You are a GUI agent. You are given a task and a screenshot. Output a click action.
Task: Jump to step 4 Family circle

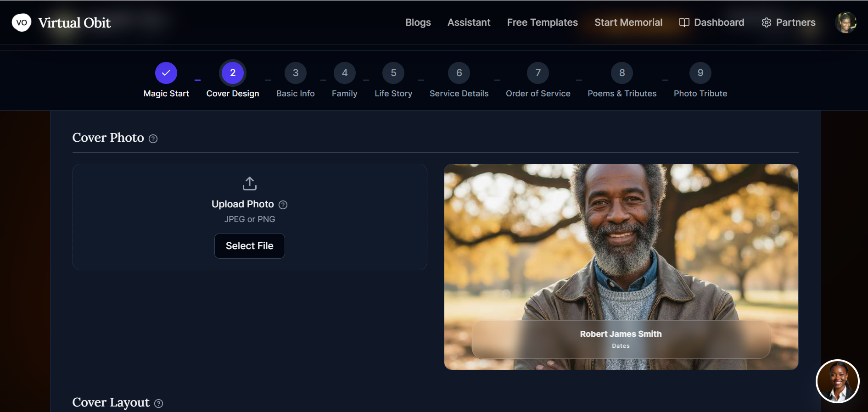345,73
